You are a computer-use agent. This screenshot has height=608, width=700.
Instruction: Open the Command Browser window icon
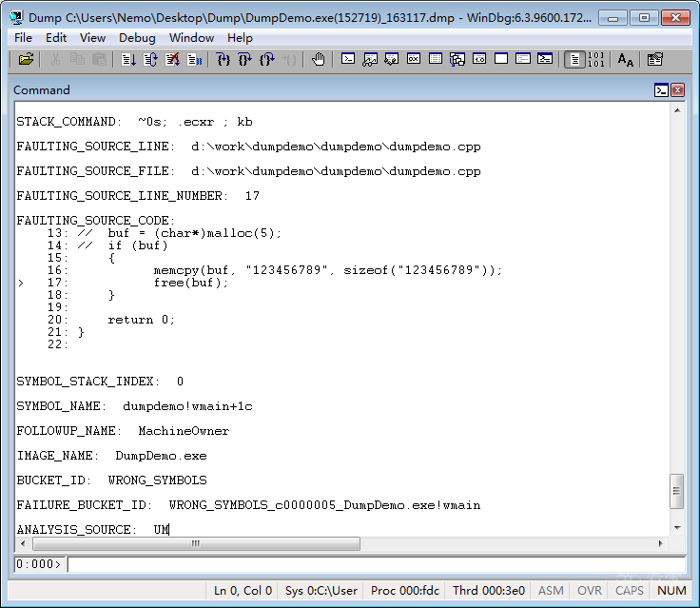[x=545, y=59]
